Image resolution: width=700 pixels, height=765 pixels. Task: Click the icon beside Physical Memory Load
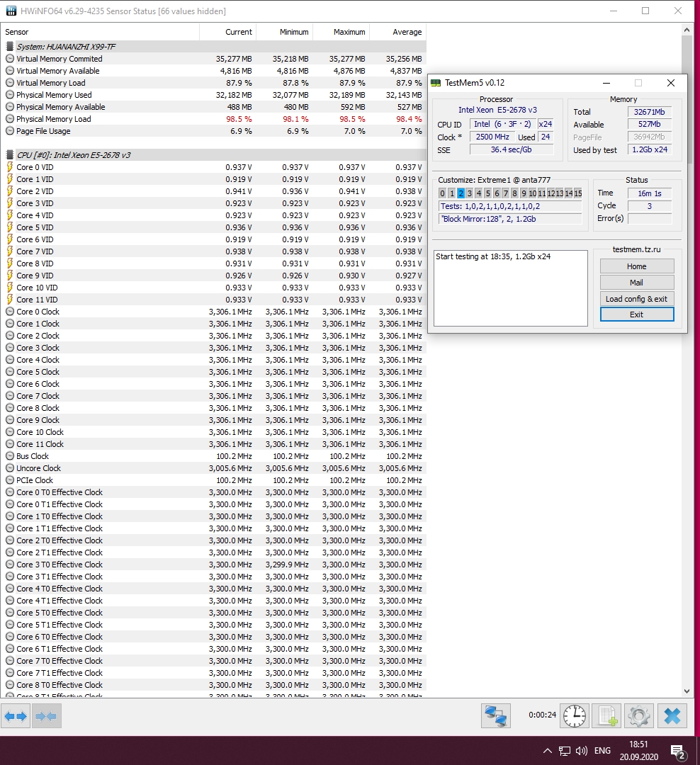pos(10,119)
